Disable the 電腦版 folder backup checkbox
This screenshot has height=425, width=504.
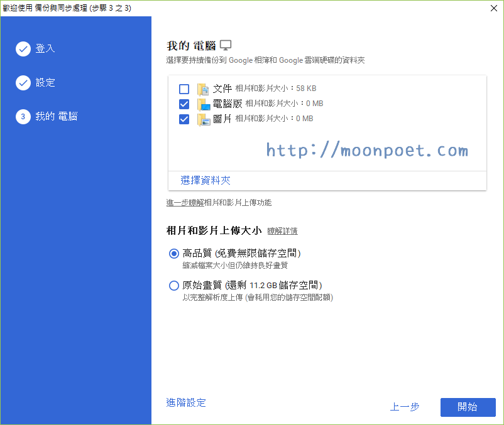coord(184,104)
